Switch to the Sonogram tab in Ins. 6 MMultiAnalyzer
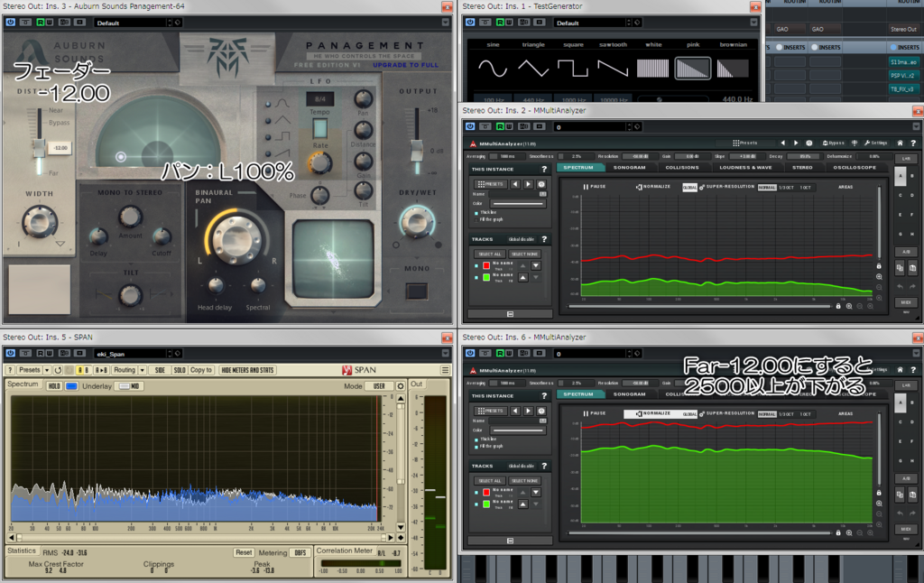 (x=629, y=393)
